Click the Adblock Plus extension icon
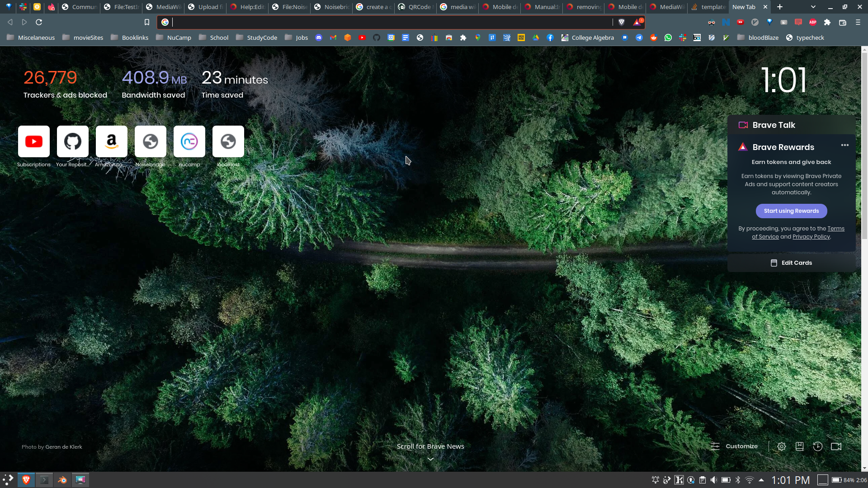The width and height of the screenshot is (868, 488). [812, 22]
